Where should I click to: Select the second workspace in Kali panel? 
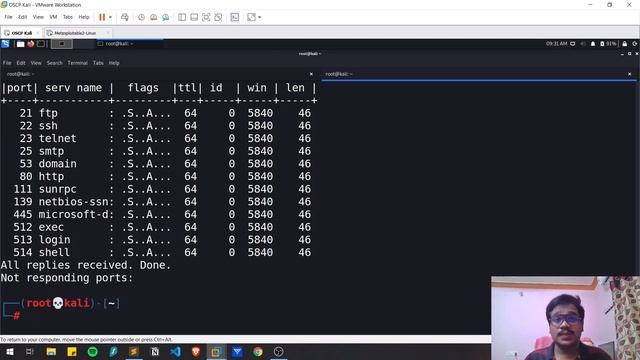coord(84,44)
